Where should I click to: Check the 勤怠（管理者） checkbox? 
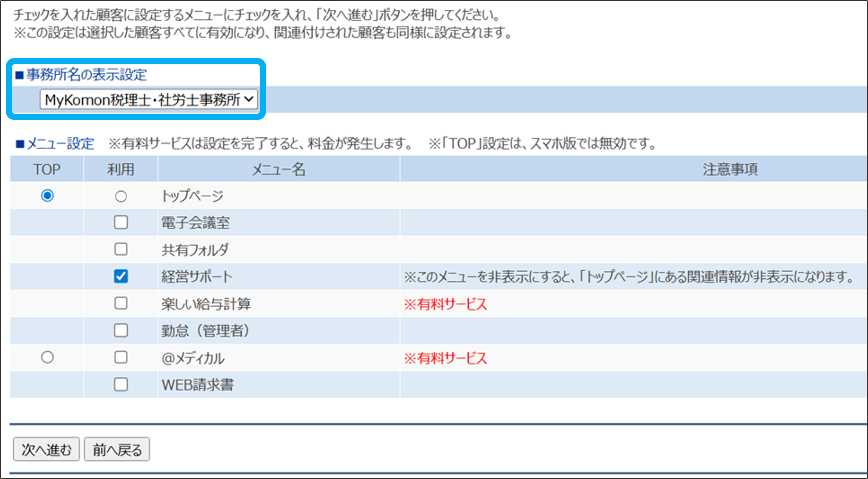point(121,330)
